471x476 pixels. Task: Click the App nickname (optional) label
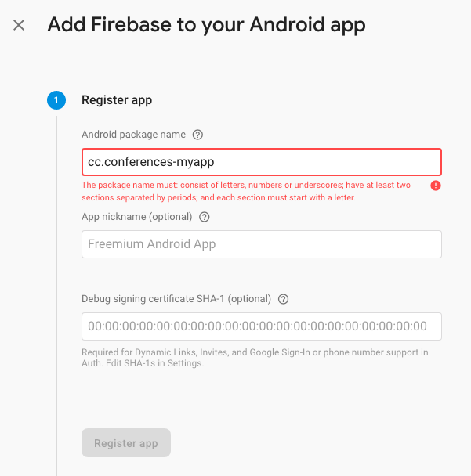136,217
